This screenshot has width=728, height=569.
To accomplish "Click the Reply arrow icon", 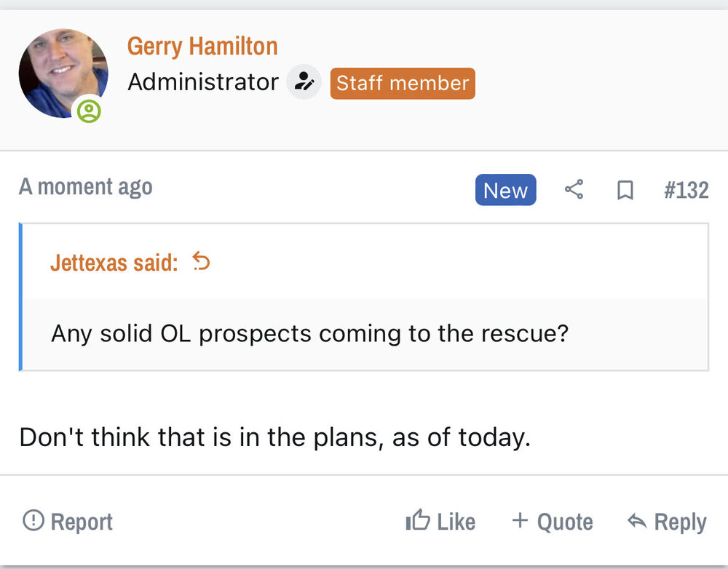I will coord(636,521).
